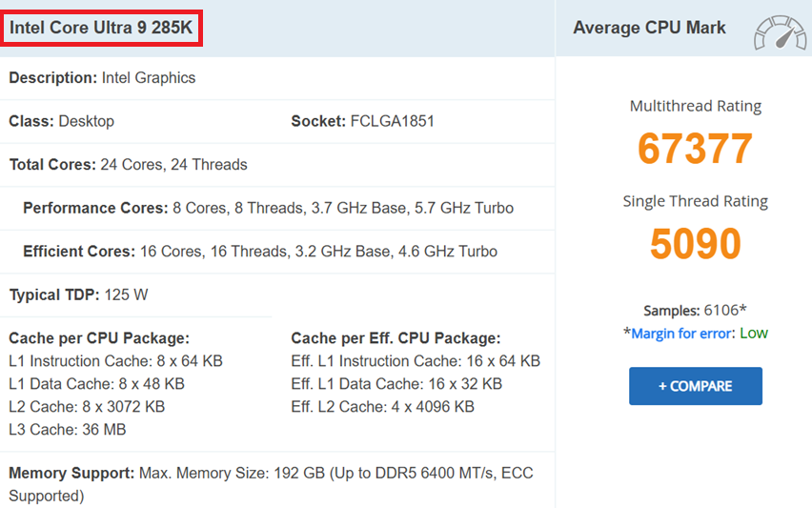
Task: Click the Cache per CPU Package heading
Action: [99, 338]
